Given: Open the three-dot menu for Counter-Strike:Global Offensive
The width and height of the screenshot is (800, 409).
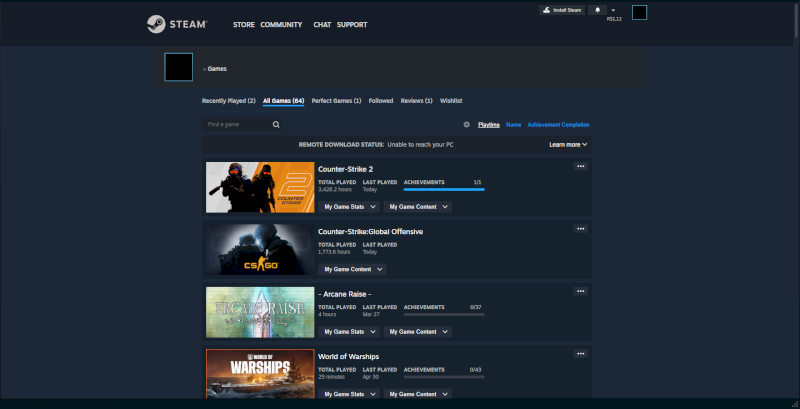Looking at the screenshot, I should pyautogui.click(x=581, y=228).
